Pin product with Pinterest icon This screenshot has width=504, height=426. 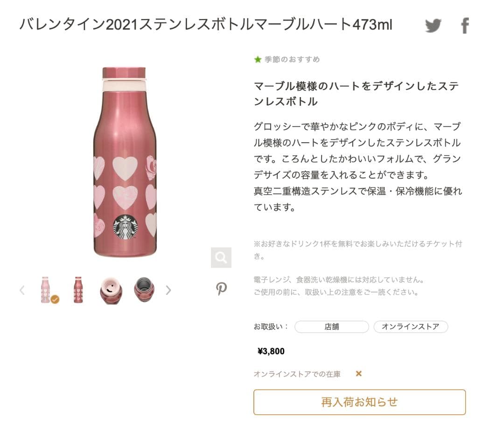221,289
